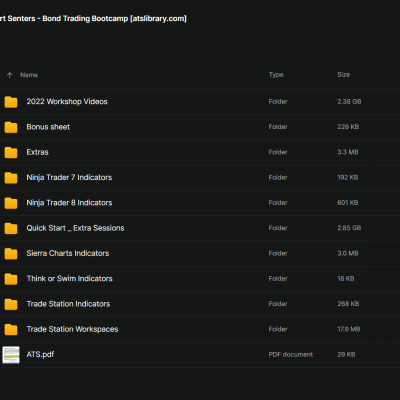Viewport: 400px width, 400px height.
Task: Select the Bonus sheet folder name
Action: tap(48, 127)
